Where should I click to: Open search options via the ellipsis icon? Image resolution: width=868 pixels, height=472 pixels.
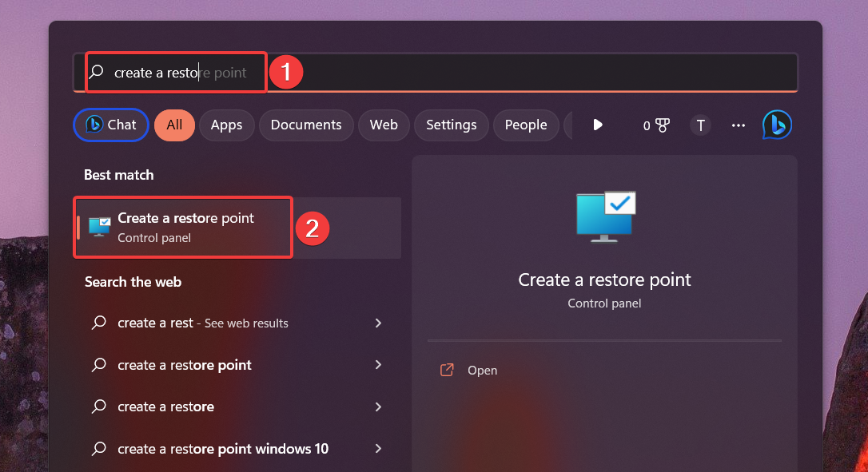[738, 125]
